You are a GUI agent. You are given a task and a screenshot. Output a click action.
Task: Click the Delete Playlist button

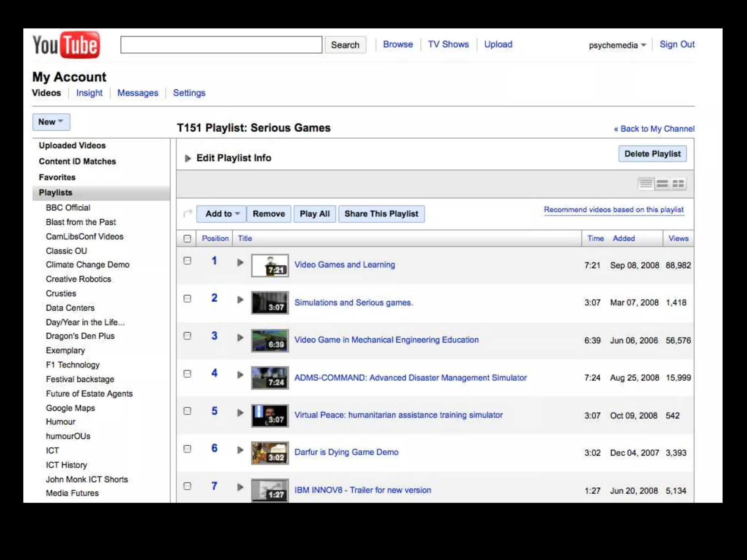(652, 154)
